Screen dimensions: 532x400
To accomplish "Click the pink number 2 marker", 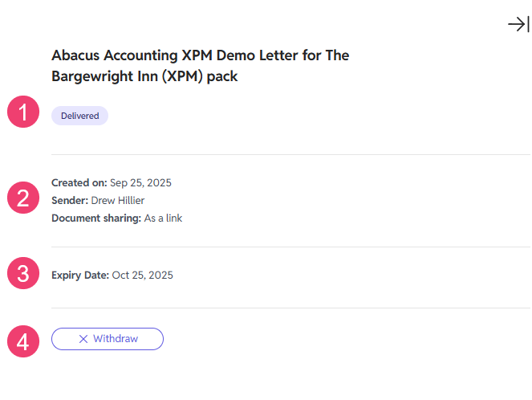I will 23,198.
